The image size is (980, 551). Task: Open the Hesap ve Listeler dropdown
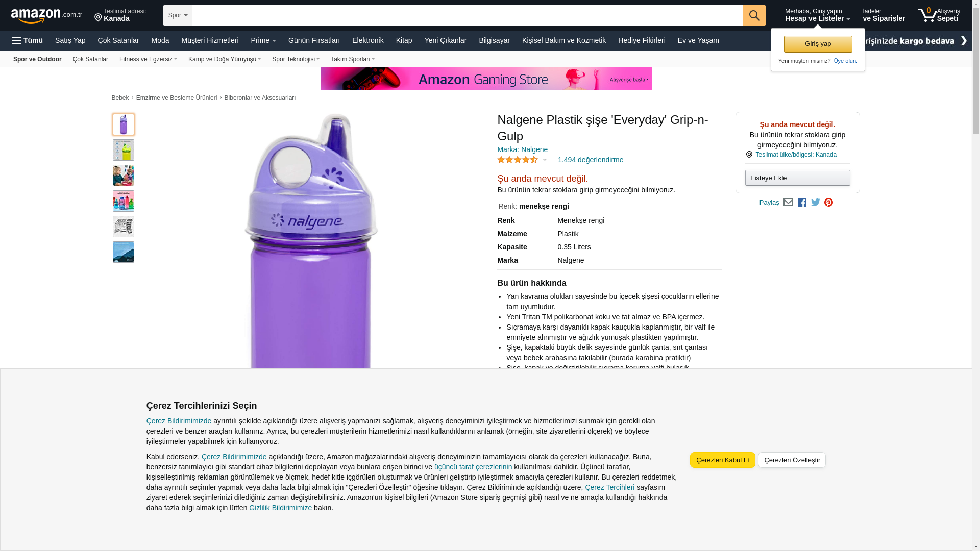point(817,15)
